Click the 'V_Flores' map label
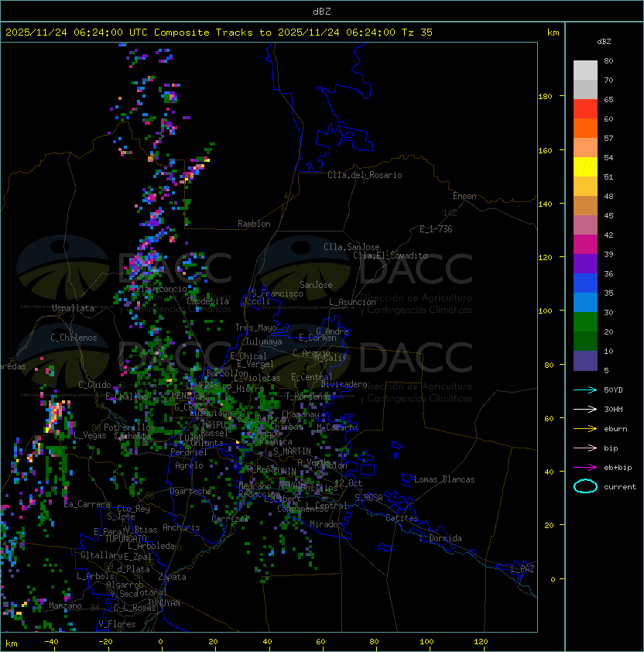The height and width of the screenshot is (652, 644). [117, 624]
